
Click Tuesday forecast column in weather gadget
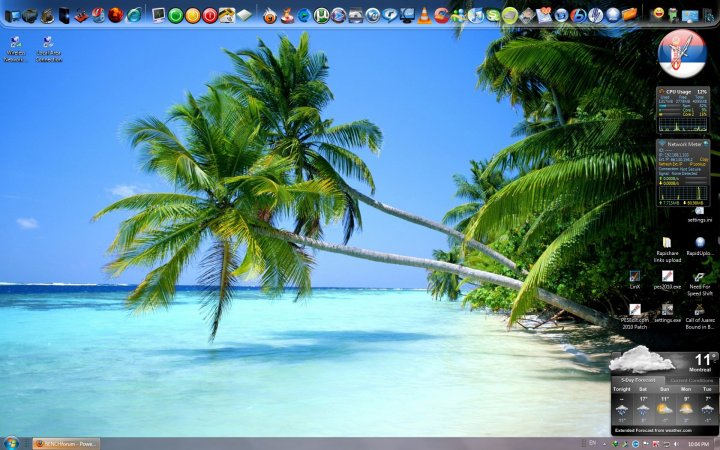point(707,405)
